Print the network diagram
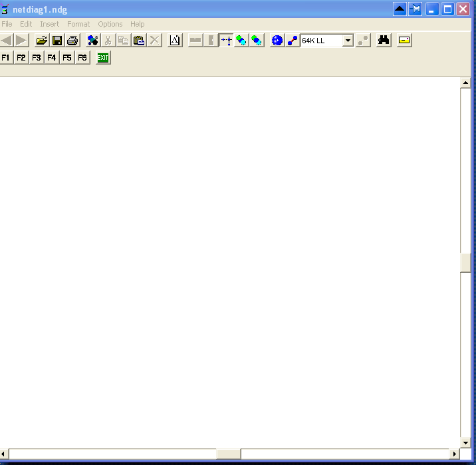The height and width of the screenshot is (465, 476). click(72, 40)
